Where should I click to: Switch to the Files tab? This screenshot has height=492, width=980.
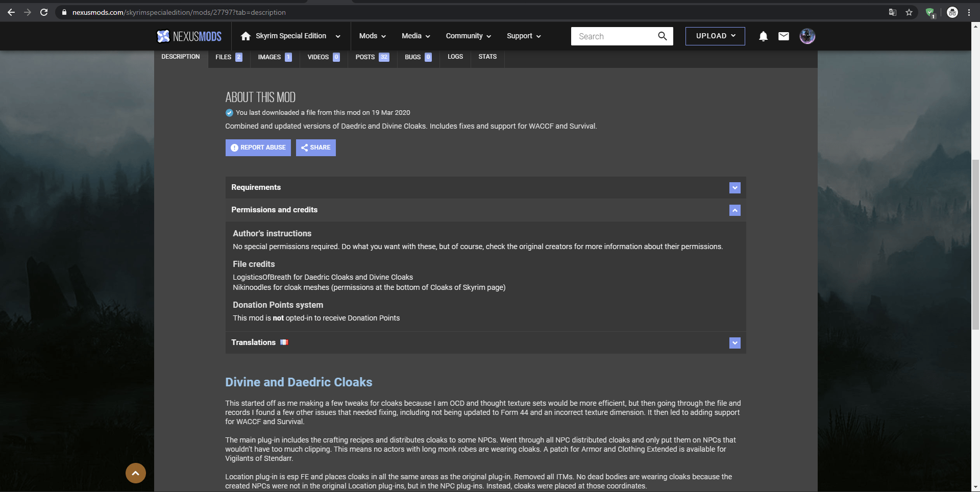pos(229,57)
